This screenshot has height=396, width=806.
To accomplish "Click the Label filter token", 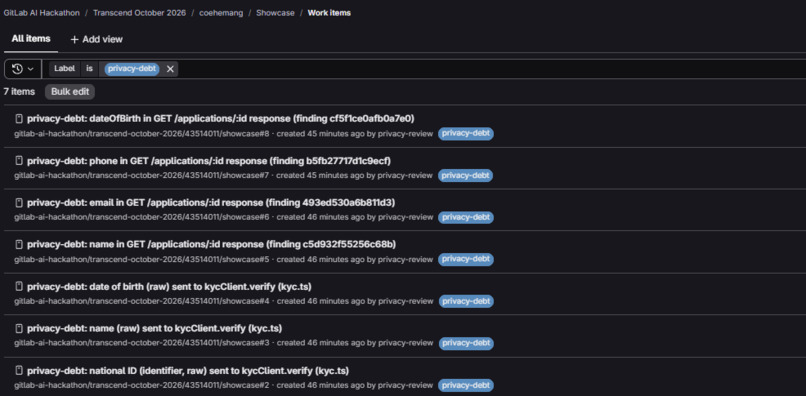I will [64, 68].
